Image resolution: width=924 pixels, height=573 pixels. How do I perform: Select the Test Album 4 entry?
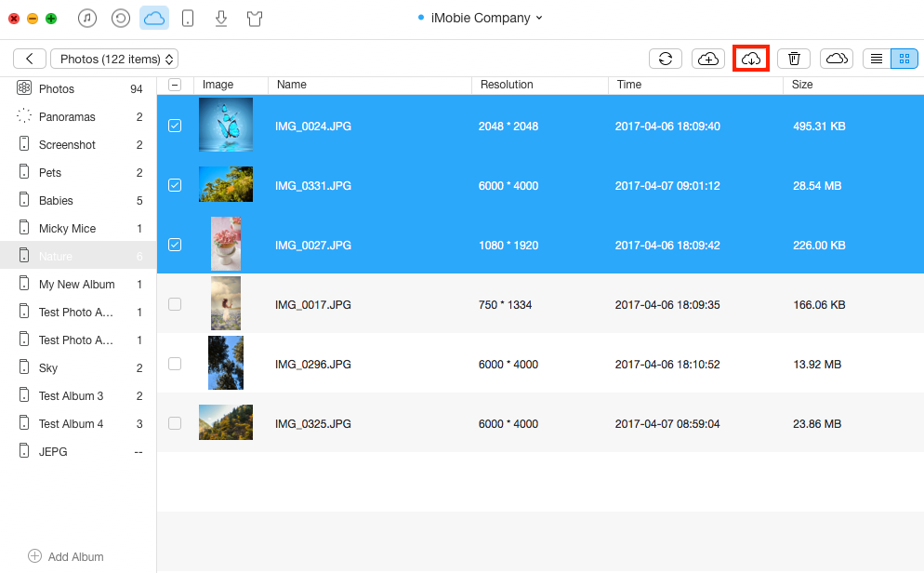pyautogui.click(x=78, y=423)
